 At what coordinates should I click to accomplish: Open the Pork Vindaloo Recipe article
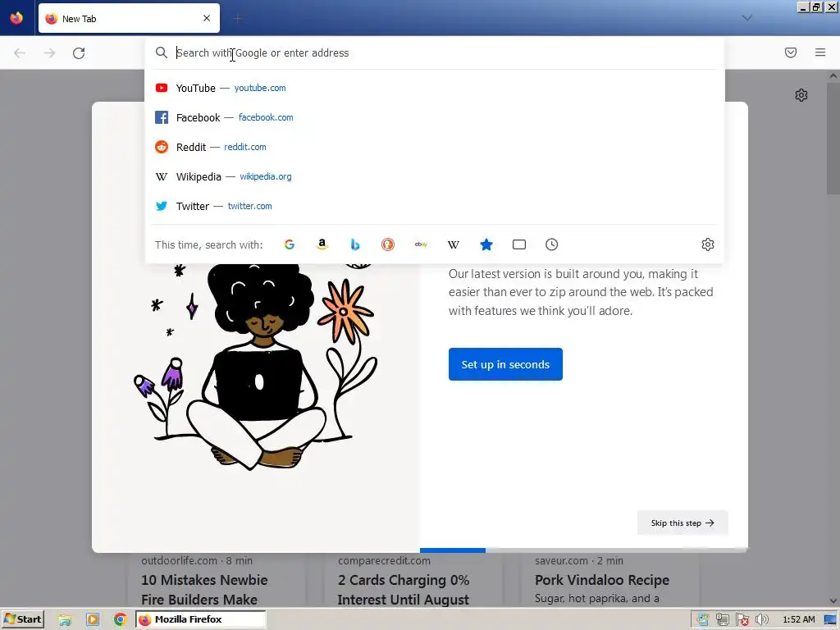[x=602, y=580]
